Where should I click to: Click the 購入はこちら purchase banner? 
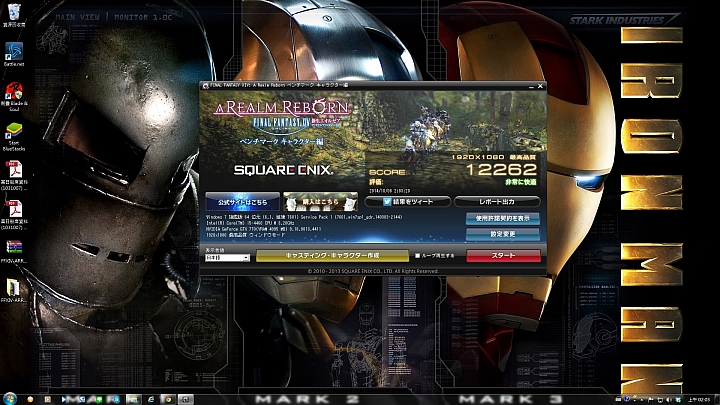[320, 202]
